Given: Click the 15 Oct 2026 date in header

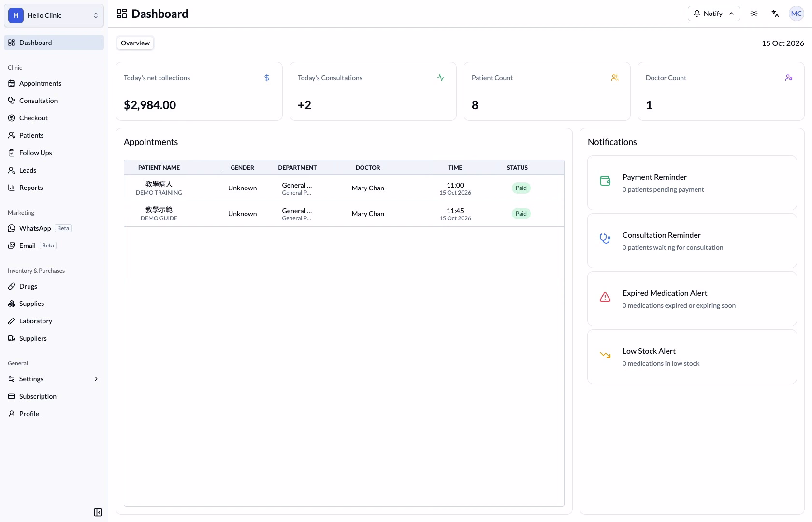Looking at the screenshot, I should tap(783, 43).
